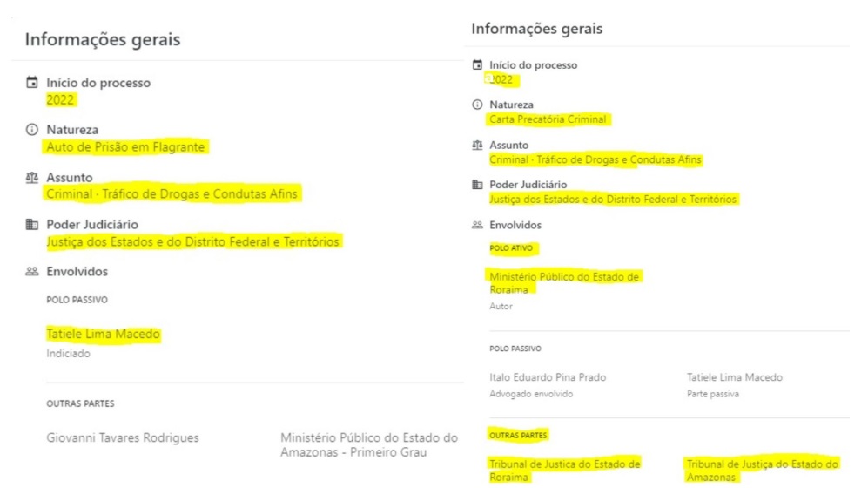Screen dimensions: 868x488
Task: Click the Carta Precatória Criminal nature text
Action: pos(548,119)
